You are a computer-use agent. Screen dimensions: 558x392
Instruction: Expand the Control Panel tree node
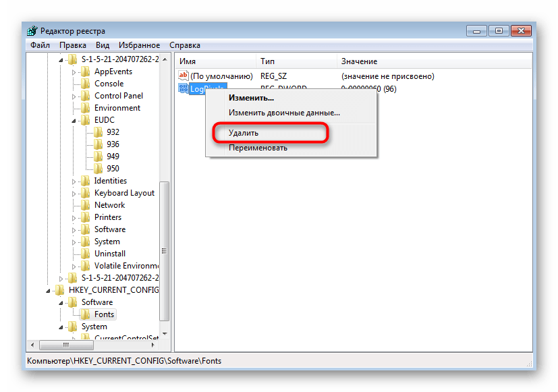[74, 96]
